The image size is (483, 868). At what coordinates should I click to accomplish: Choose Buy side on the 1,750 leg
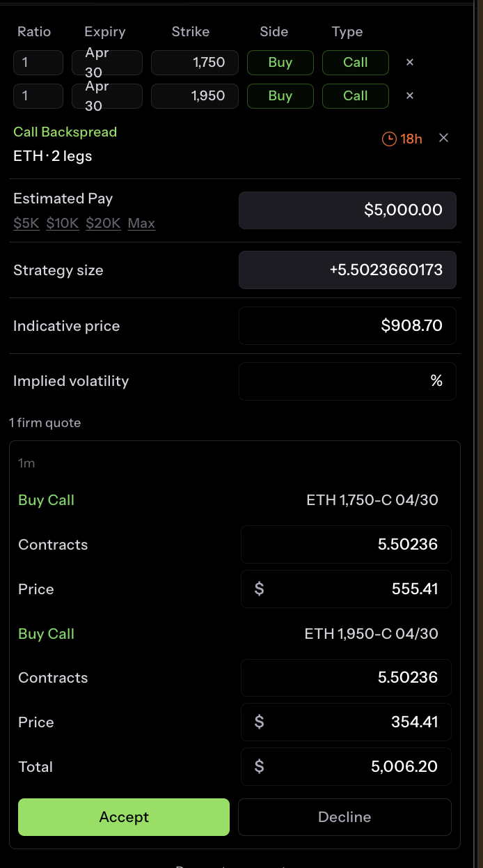(x=280, y=62)
